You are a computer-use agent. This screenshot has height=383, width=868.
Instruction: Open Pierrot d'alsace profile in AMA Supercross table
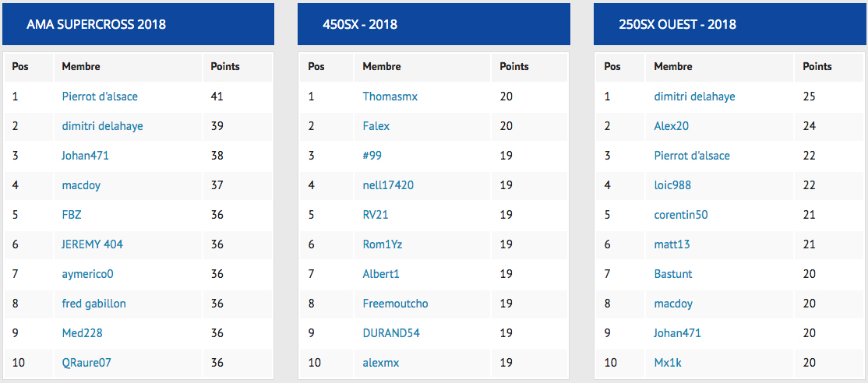click(x=100, y=97)
